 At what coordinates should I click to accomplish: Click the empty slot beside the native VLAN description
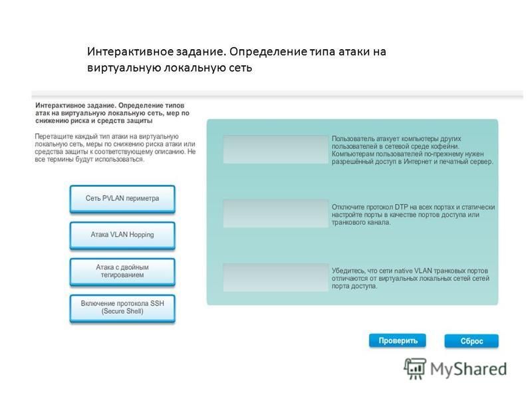click(x=275, y=277)
